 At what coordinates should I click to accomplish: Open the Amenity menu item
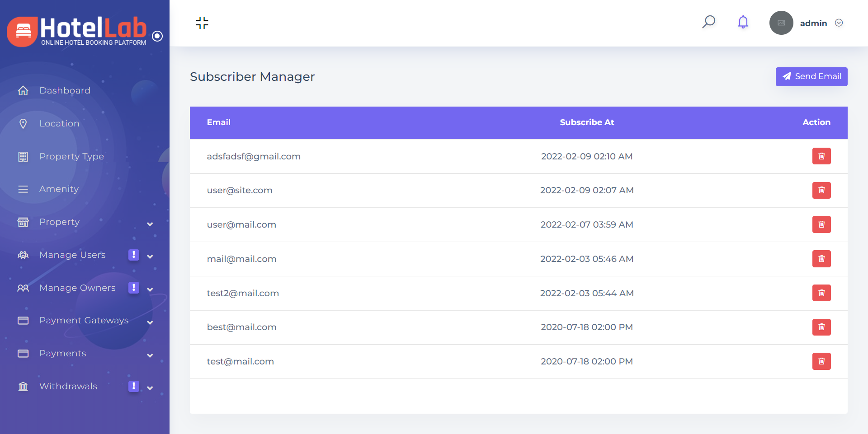pos(59,189)
